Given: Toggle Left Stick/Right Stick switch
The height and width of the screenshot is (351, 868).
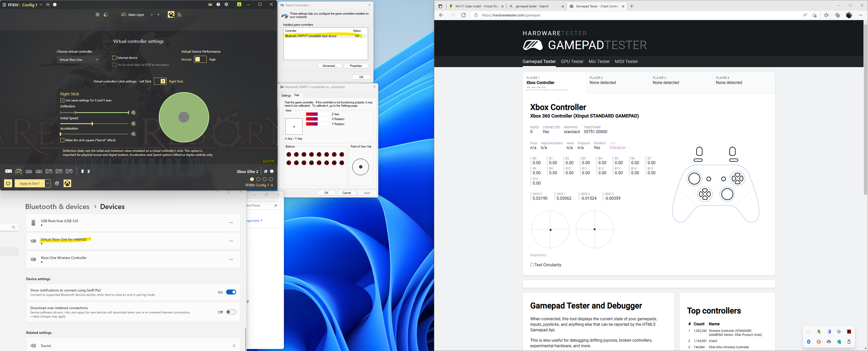Looking at the screenshot, I should coord(160,82).
